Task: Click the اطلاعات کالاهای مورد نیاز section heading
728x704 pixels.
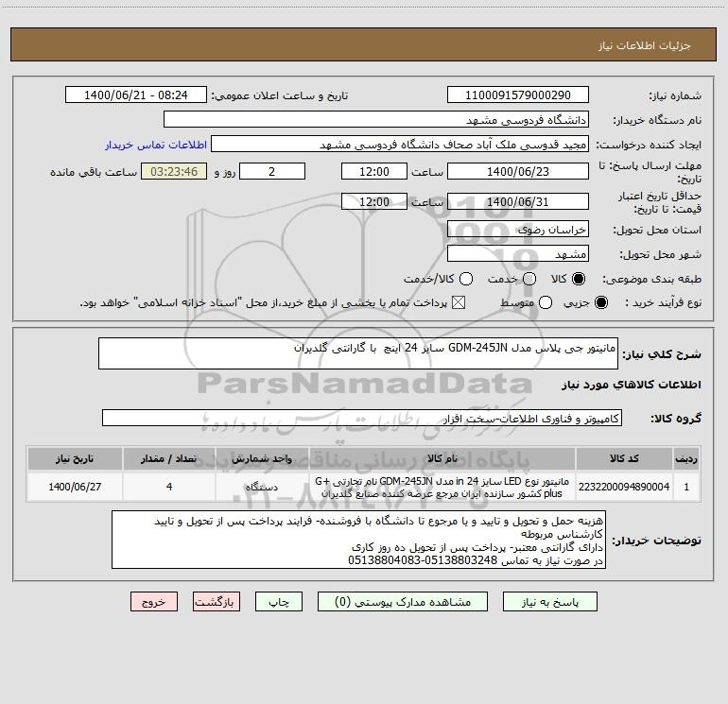Action: tap(632, 385)
